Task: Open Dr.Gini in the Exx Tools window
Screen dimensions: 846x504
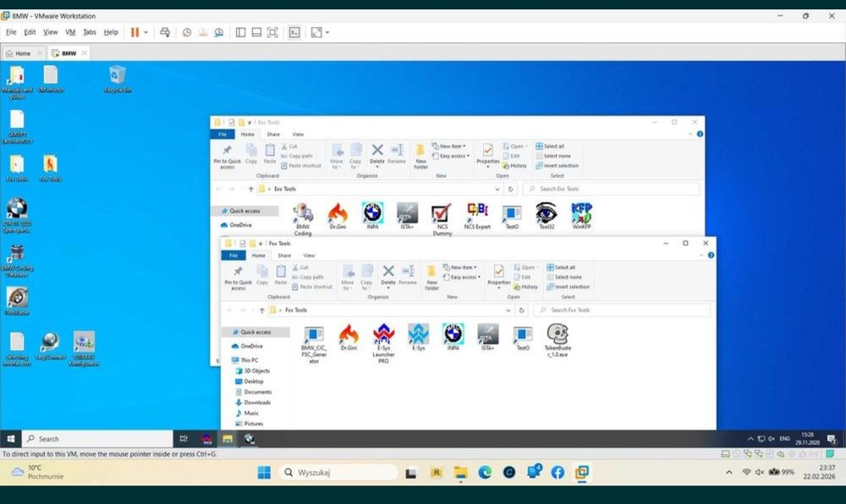Action: click(338, 216)
